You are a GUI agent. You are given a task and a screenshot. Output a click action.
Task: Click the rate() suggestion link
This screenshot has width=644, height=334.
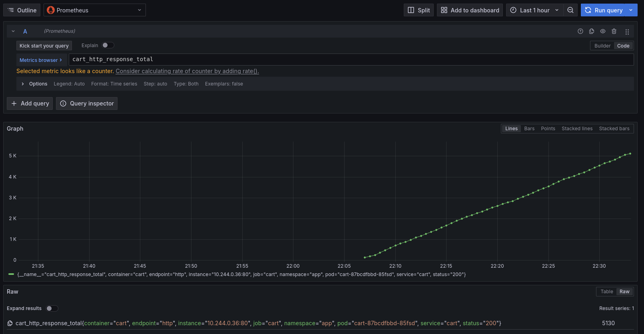tap(187, 71)
